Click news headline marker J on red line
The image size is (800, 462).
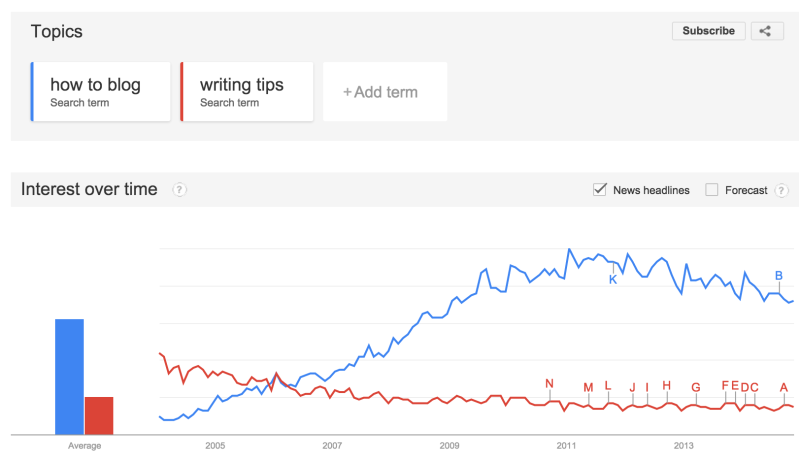633,388
